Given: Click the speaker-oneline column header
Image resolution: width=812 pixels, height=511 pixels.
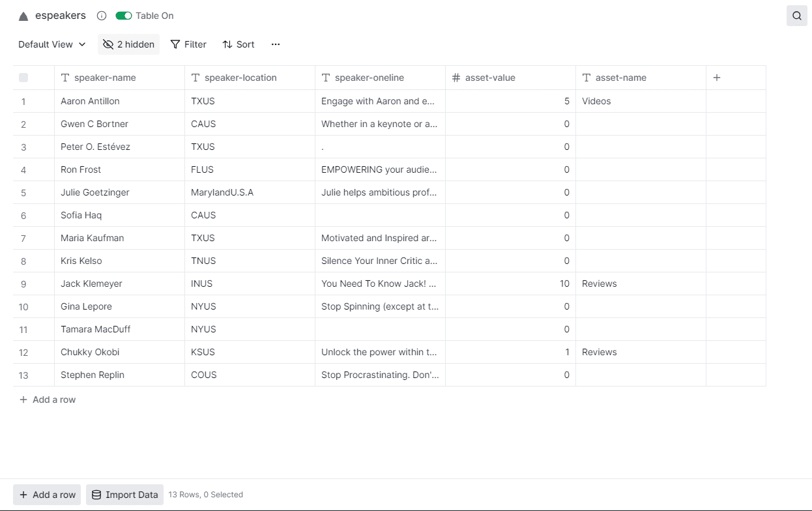Looking at the screenshot, I should 381,78.
